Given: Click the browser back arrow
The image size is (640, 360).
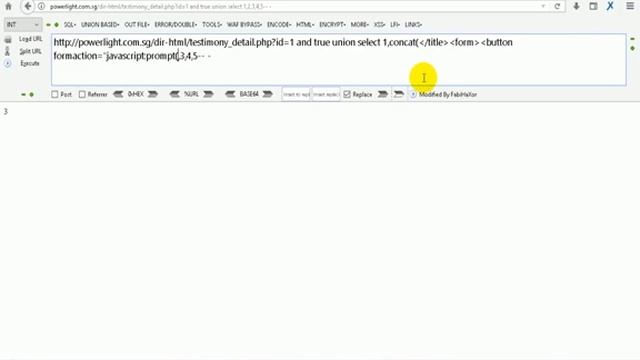Looking at the screenshot, I should 27,6.
